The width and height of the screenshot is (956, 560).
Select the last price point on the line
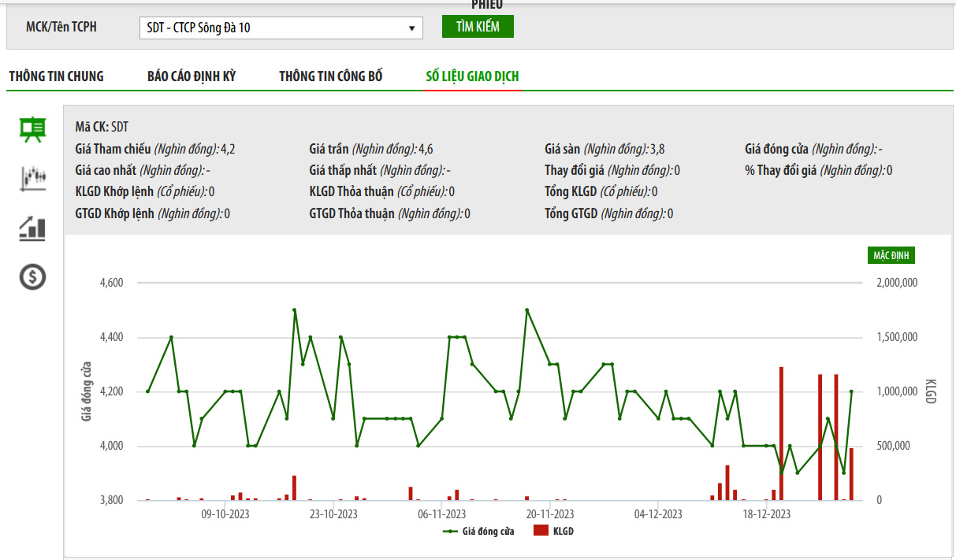pos(851,391)
